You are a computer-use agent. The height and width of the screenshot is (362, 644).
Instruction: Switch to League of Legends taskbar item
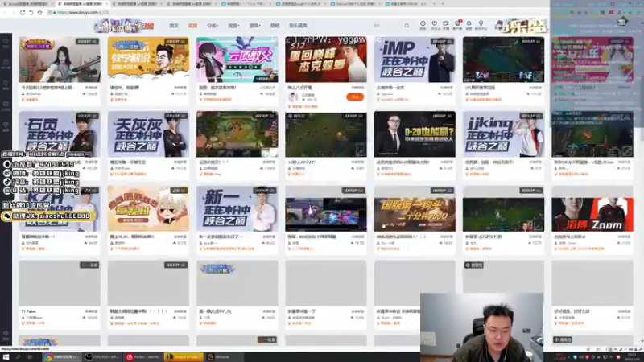184,357
